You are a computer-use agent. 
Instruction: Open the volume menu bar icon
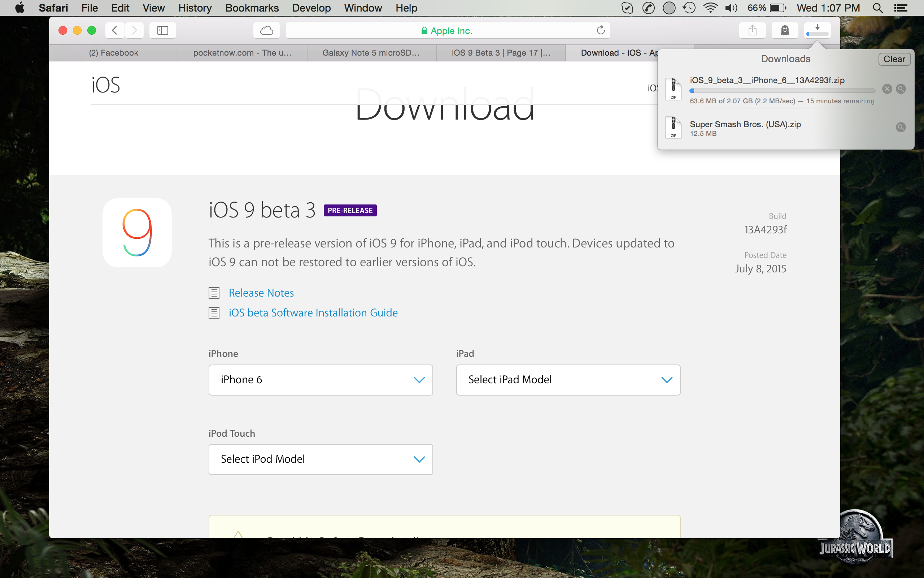[x=731, y=8]
